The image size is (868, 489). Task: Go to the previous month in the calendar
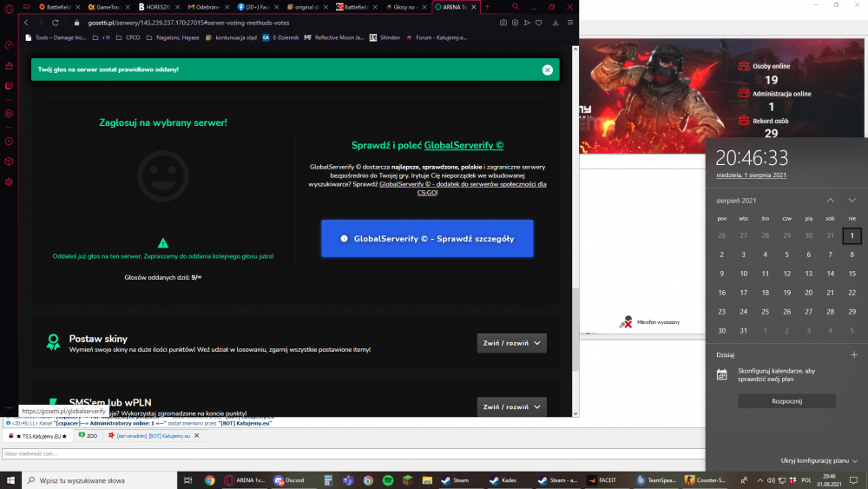tap(831, 201)
